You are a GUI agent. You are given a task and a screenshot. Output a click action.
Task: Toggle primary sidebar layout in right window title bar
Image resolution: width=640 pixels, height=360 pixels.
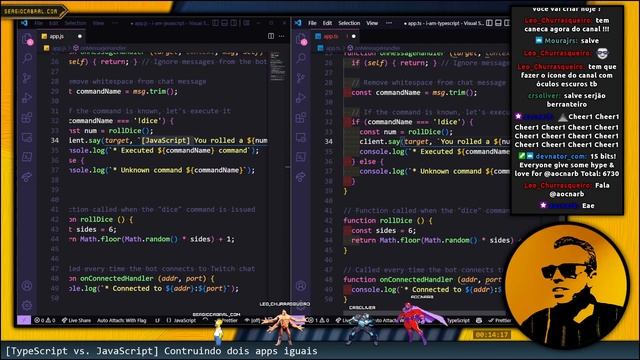coord(489,23)
